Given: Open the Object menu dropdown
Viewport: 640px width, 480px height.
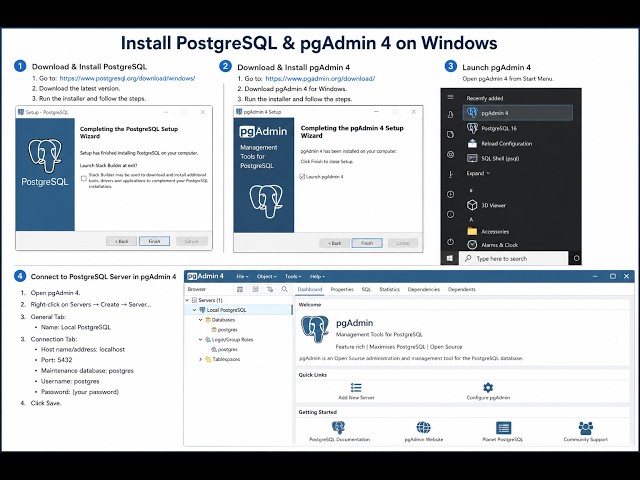Looking at the screenshot, I should (267, 276).
